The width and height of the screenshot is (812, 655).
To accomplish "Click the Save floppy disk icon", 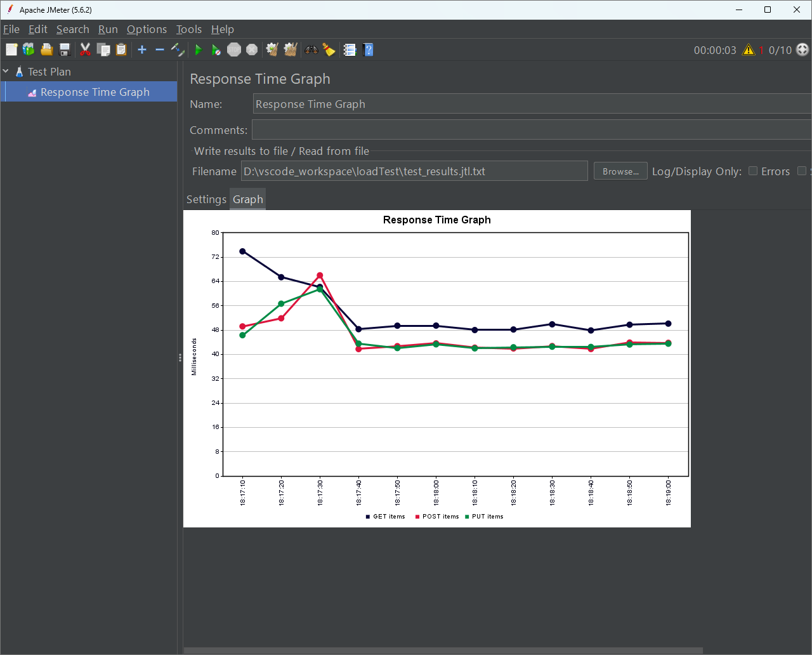I will coord(65,50).
